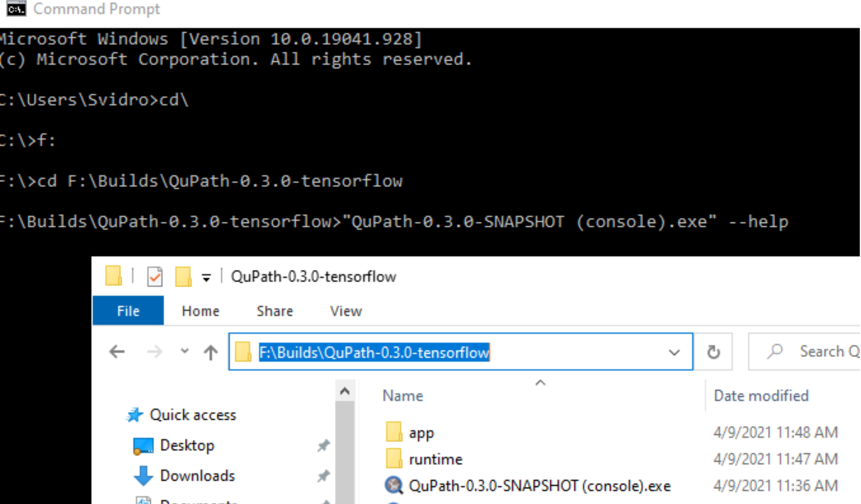Open the Recent locations dropdown chevron
The image size is (861, 504).
(185, 351)
